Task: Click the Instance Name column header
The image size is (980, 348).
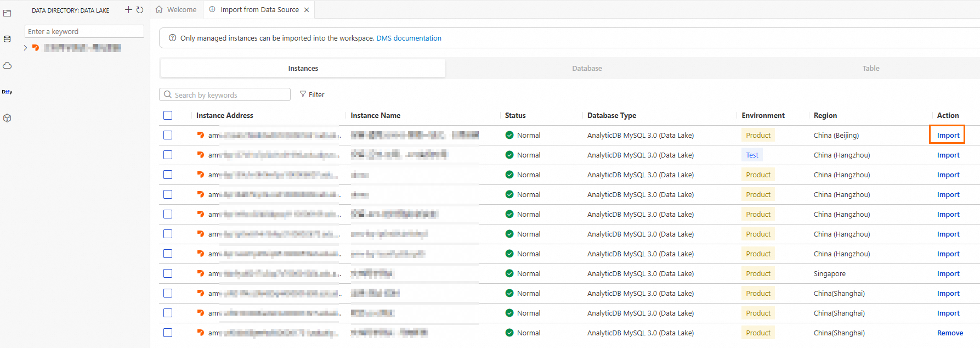Action: click(376, 115)
